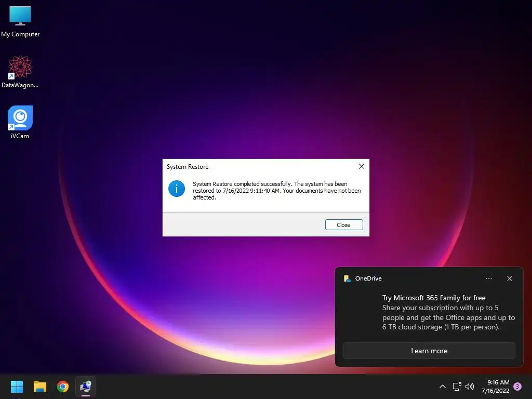Select the DataWagon desktop shortcut

pos(20,72)
